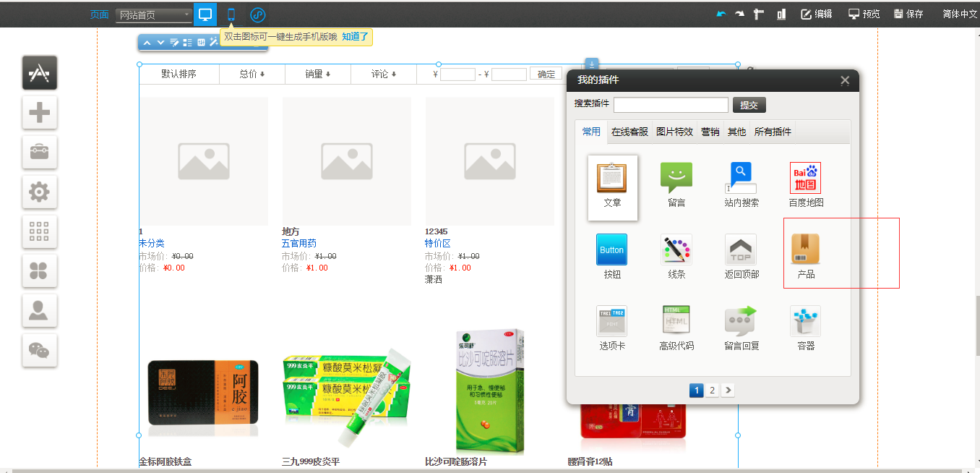Switch to mobile phone view icon
This screenshot has height=473, width=980.
pos(231,14)
